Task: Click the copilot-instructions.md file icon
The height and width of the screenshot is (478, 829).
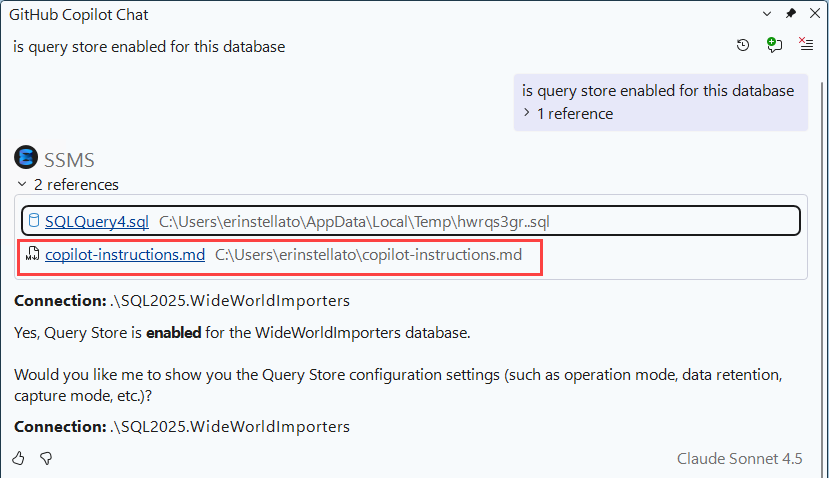Action: tap(33, 255)
